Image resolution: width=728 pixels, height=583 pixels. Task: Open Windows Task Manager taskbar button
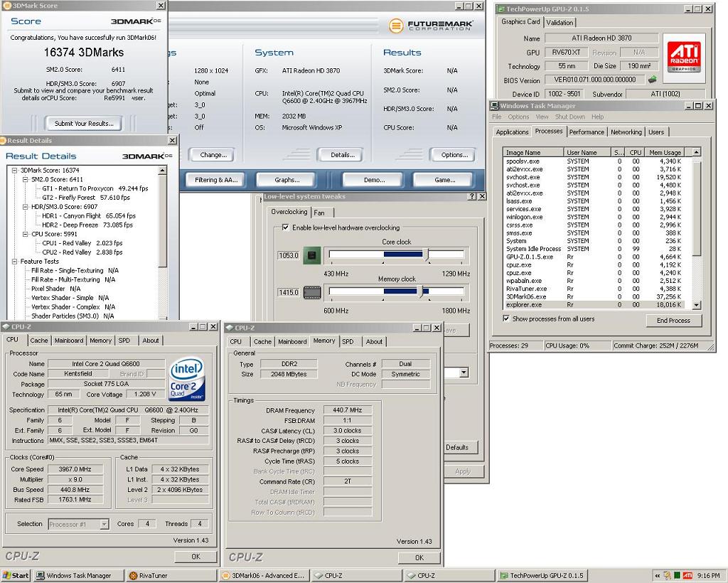79,576
